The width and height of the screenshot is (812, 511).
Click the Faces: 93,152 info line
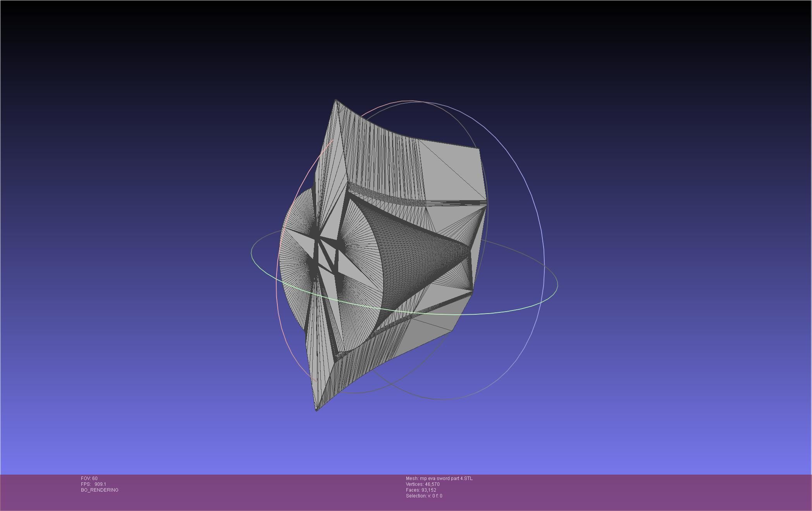coord(421,490)
